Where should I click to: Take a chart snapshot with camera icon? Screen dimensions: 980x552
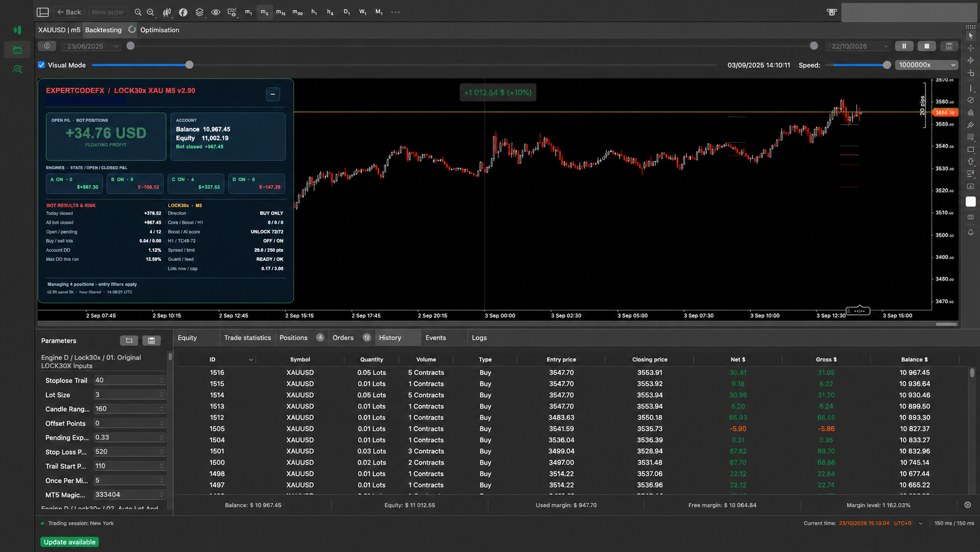click(x=971, y=217)
